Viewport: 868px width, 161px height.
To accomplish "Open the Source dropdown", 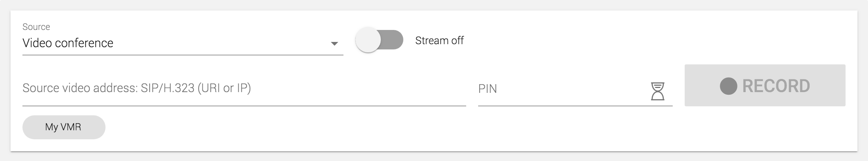I will click(183, 43).
